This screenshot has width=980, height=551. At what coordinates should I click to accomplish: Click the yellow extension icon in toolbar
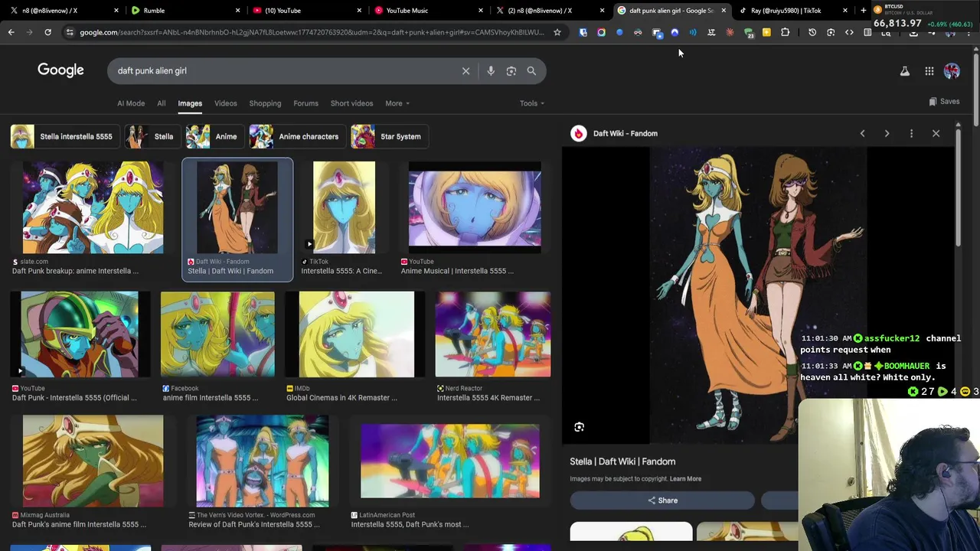[766, 32]
